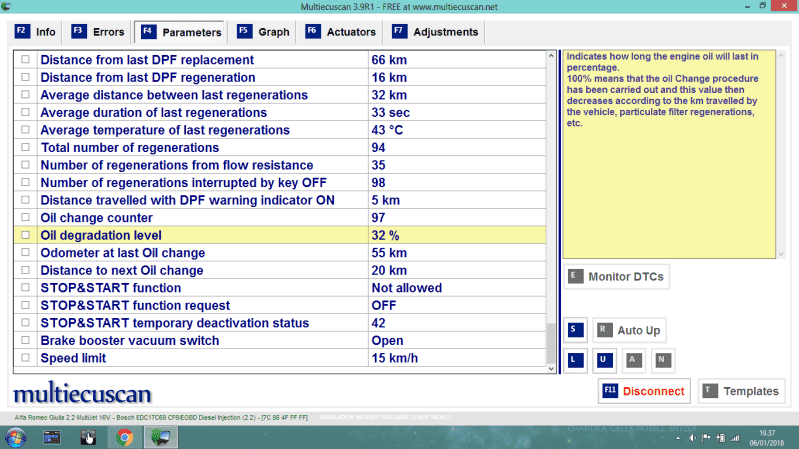The width and height of the screenshot is (799, 449).
Task: Open the Graph tab
Action: click(x=263, y=32)
